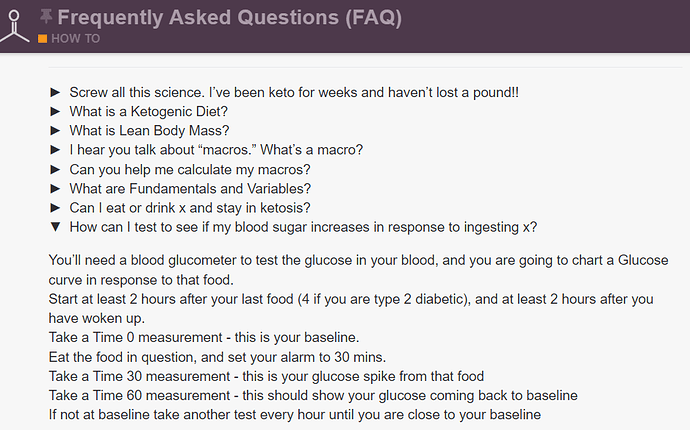Image resolution: width=690 pixels, height=430 pixels.
Task: Expand the 'What is Lean Body Mass?' arrow
Action: [55, 131]
